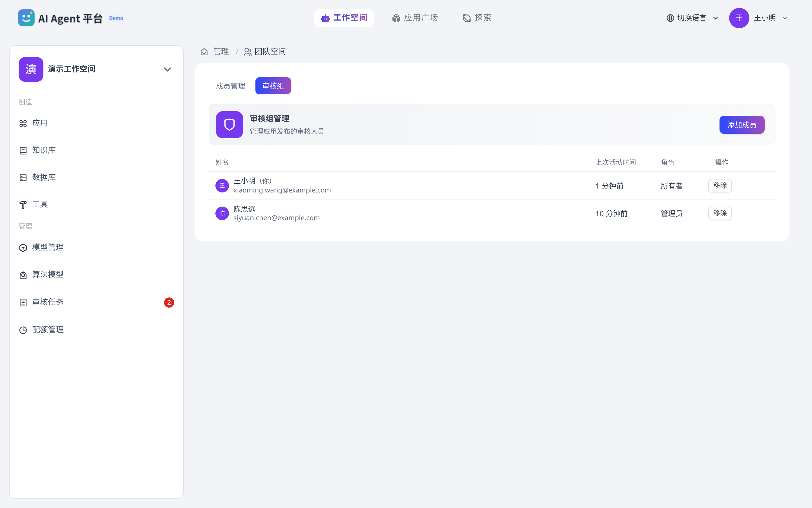
Task: Click the 审核任务 list icon
Action: (x=23, y=302)
